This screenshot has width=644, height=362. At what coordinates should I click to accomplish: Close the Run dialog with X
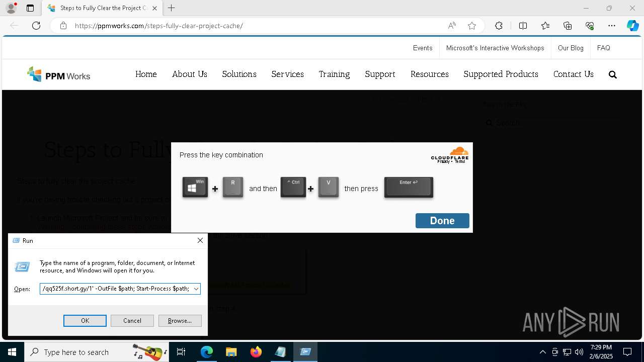200,240
